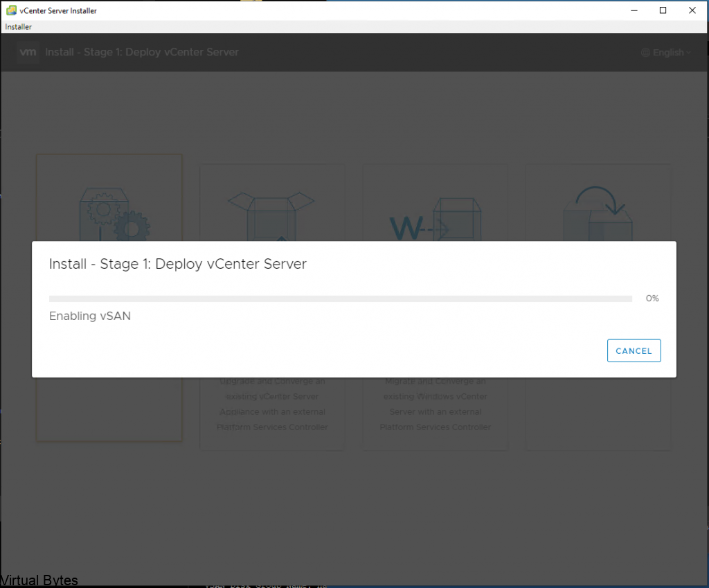Select the Migrate Windows-to-box icon
This screenshot has height=588, width=709.
[x=435, y=219]
